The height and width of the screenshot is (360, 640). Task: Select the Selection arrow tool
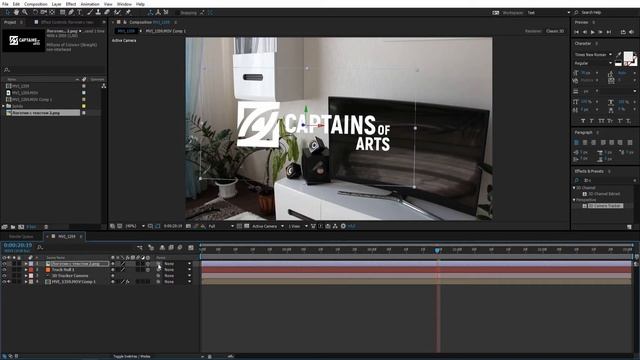[7, 13]
